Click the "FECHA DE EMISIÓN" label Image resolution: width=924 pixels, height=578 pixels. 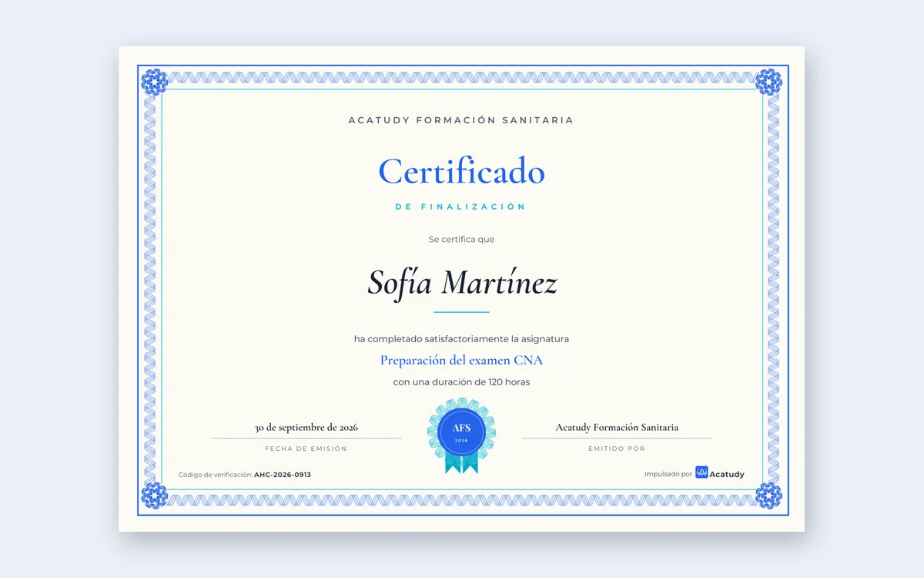tap(306, 449)
